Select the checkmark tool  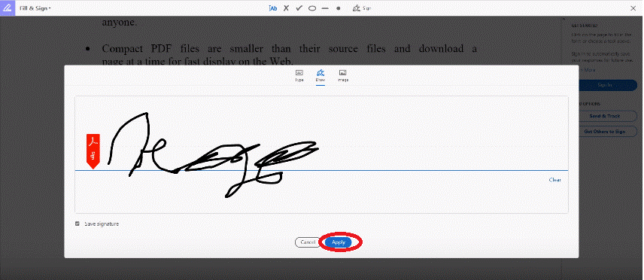[x=299, y=8]
